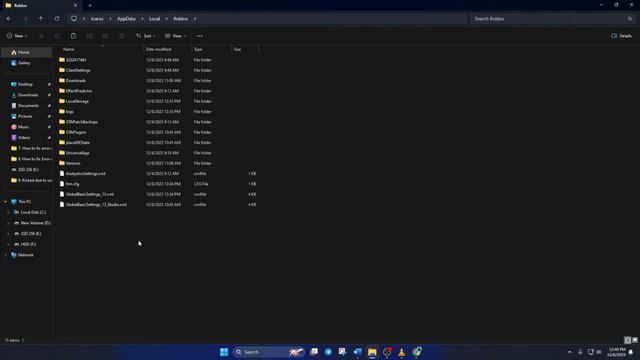Refresh the Roblox folder view
The width and height of the screenshot is (640, 360).
57,19
